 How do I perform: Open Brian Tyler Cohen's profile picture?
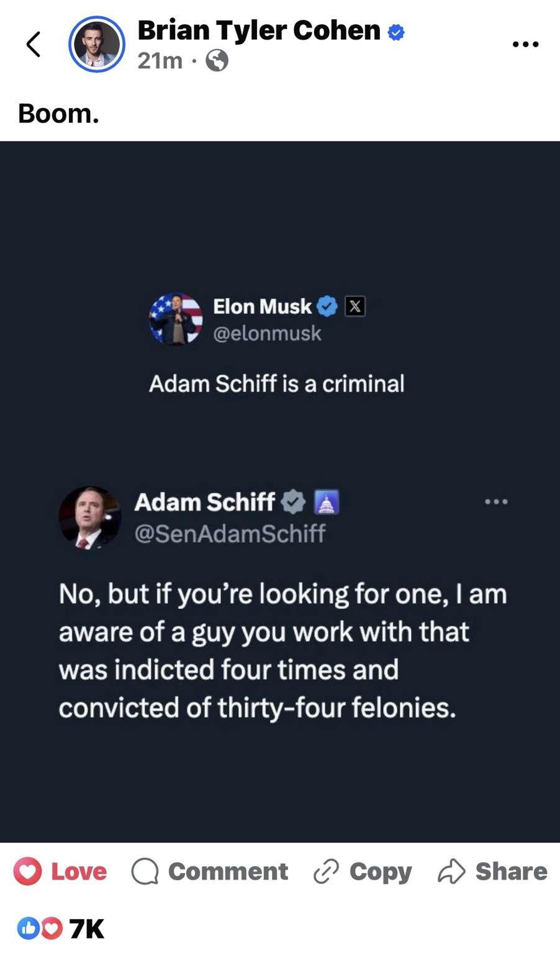pos(97,44)
